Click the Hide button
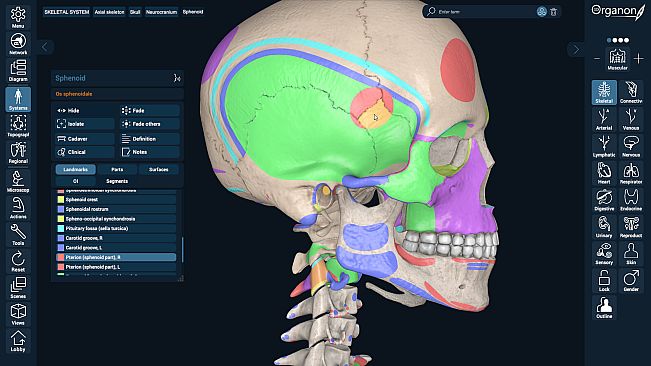This screenshot has width=651, height=366. tap(85, 111)
